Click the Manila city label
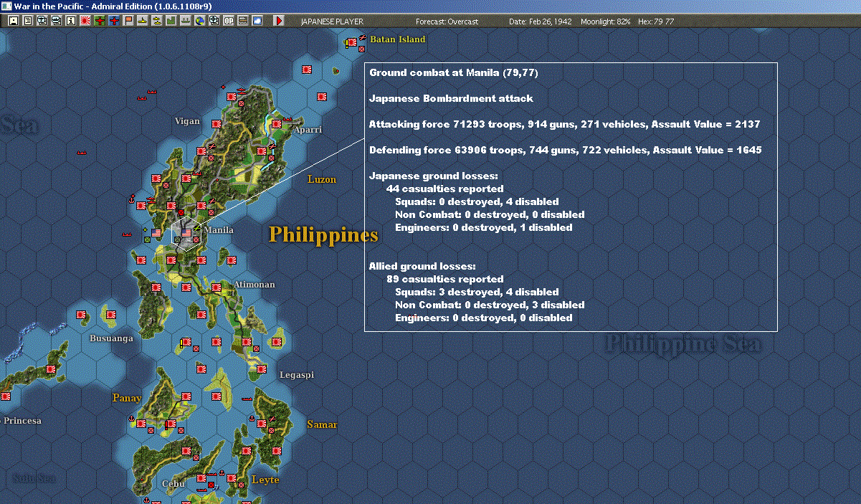 [x=219, y=230]
